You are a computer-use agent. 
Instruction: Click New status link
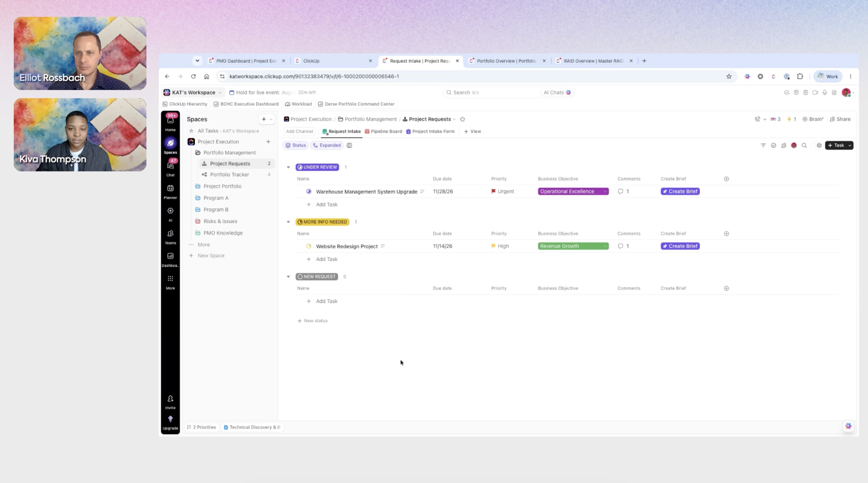pyautogui.click(x=313, y=321)
